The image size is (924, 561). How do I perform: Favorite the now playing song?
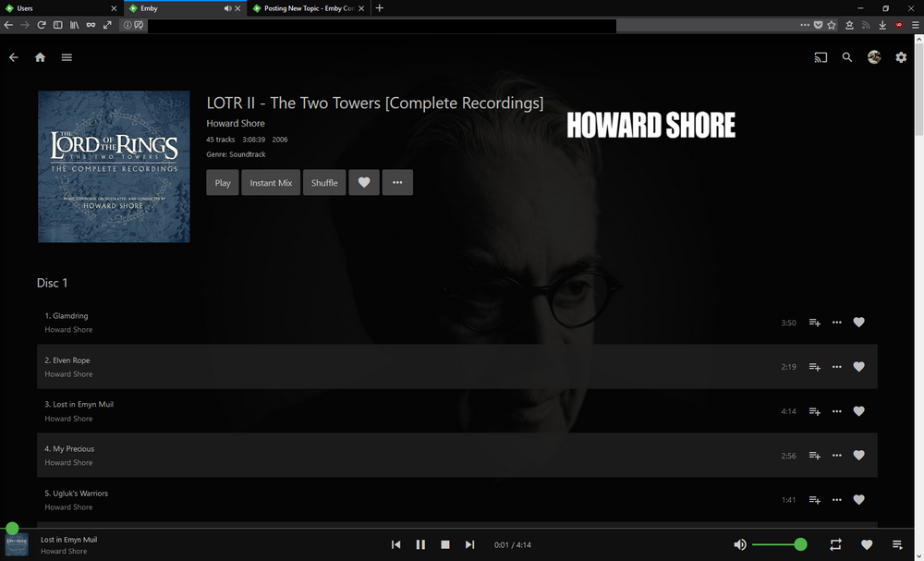867,544
